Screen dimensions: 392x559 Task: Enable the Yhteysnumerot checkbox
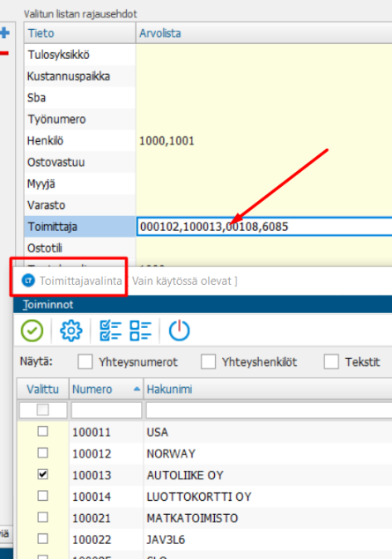pyautogui.click(x=85, y=361)
